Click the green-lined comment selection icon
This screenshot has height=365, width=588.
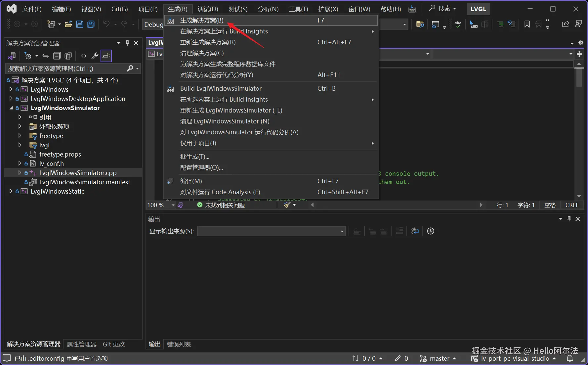coord(500,24)
